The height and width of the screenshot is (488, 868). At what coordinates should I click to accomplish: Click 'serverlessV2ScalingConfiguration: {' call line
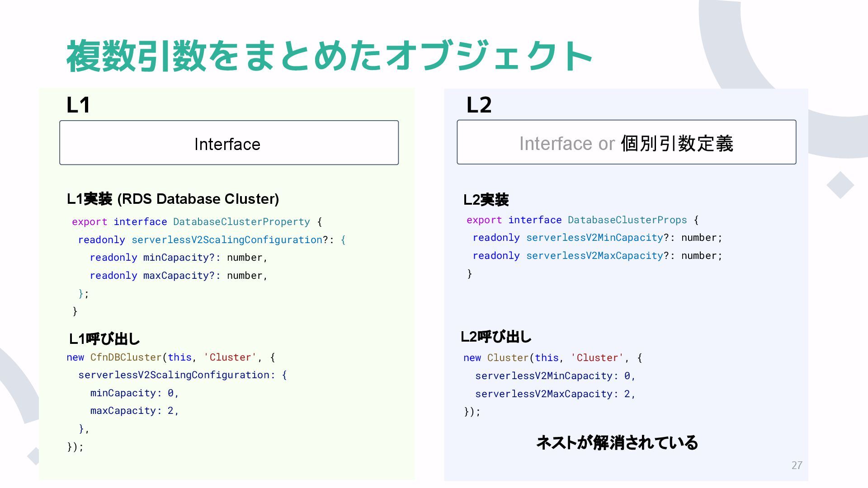tap(183, 375)
